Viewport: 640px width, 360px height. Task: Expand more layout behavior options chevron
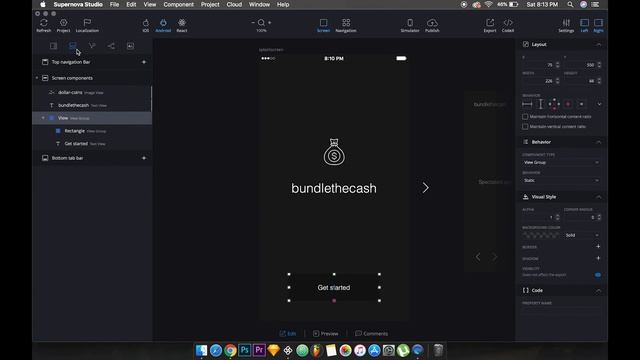tap(599, 104)
